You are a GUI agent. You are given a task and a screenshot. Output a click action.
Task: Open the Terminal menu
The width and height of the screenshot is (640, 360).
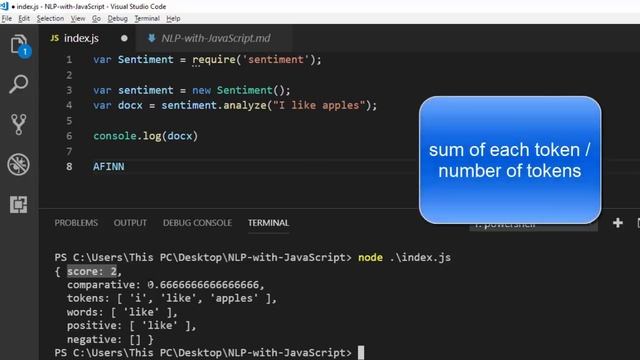147,19
